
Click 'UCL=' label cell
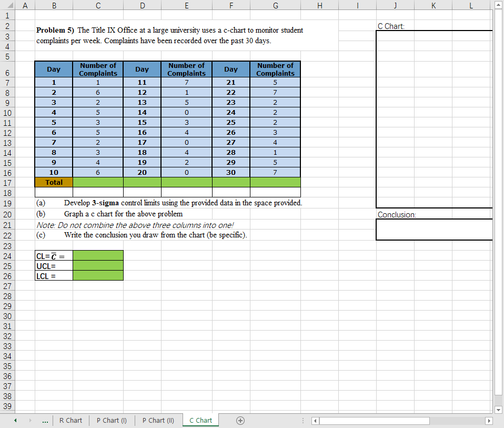[54, 266]
